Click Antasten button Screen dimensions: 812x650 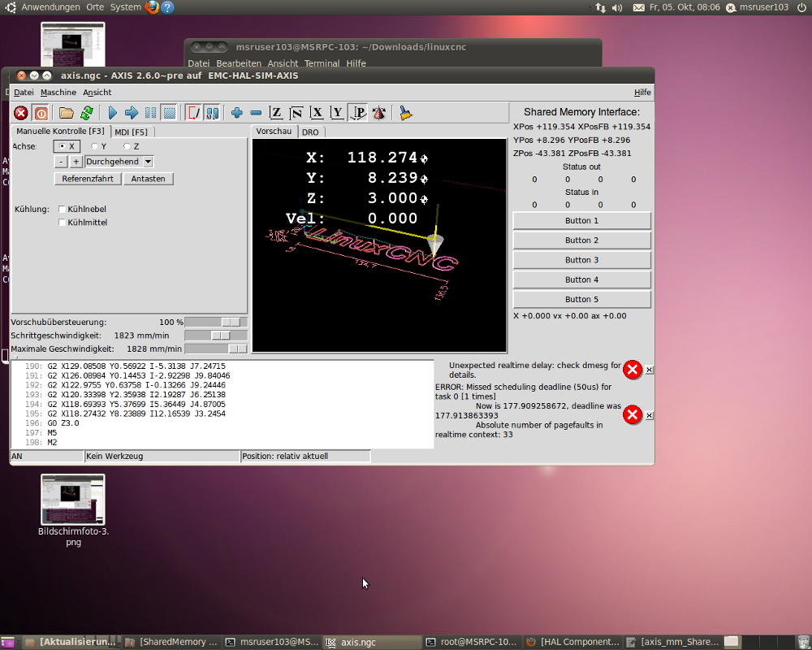point(148,179)
